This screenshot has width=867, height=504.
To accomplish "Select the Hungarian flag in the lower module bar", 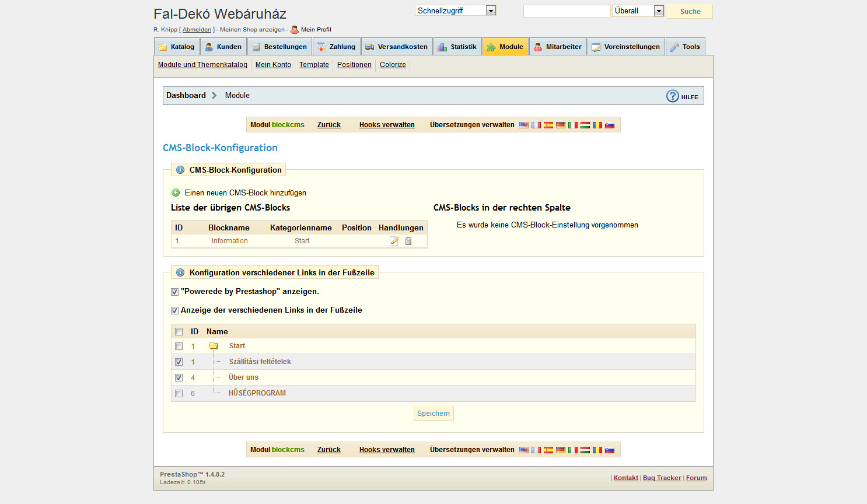I will point(585,450).
